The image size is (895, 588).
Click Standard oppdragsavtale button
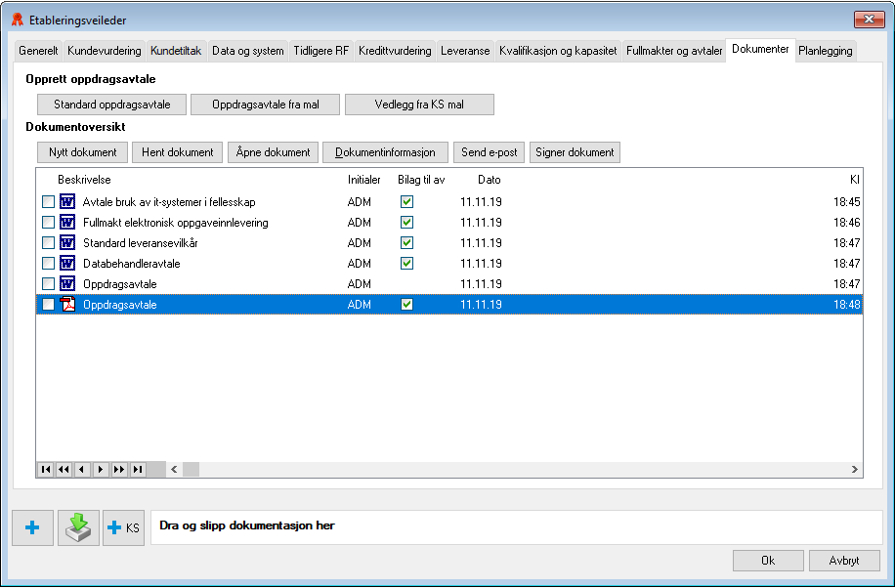[x=111, y=105]
